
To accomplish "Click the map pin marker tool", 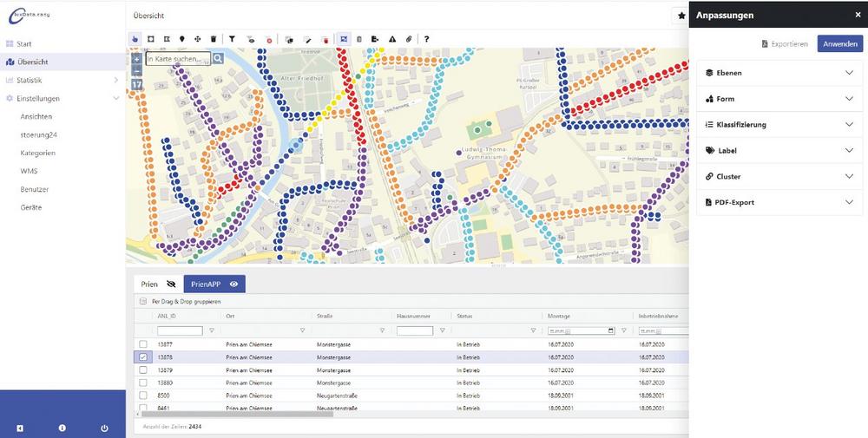I will click(x=181, y=39).
